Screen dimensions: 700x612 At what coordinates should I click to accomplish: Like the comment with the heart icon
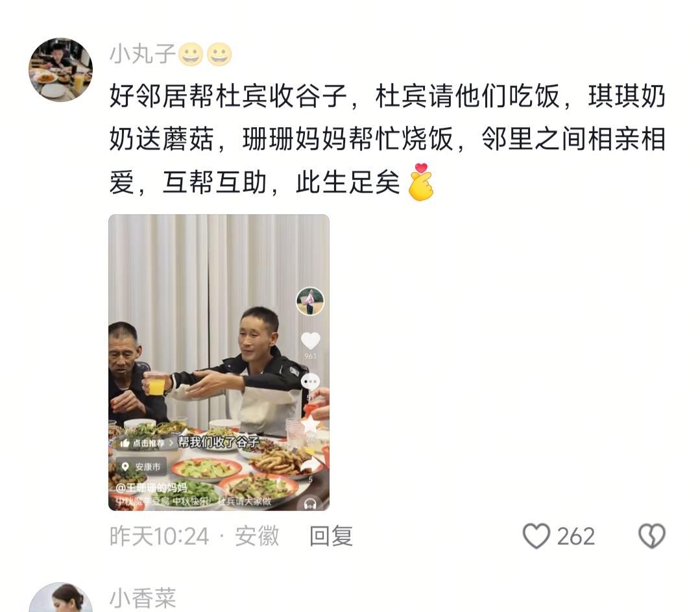click(x=536, y=535)
